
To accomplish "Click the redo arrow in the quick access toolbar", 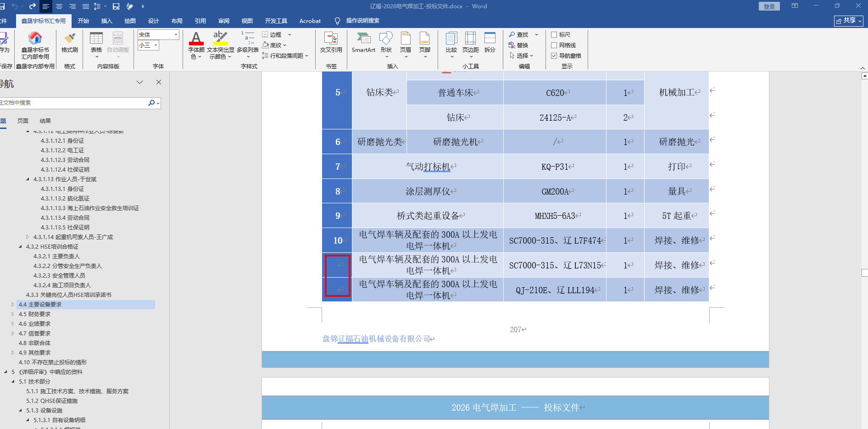I will click(32, 6).
